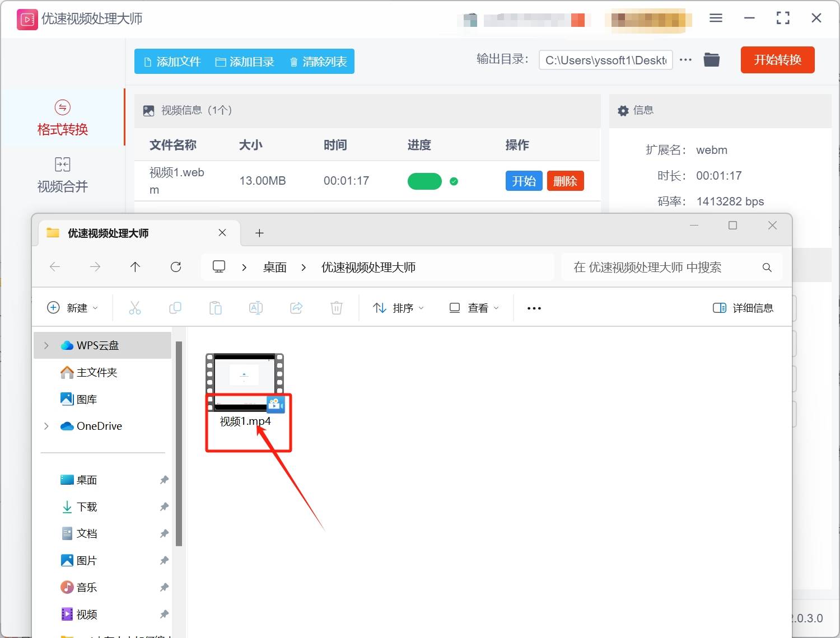Open the output folder icon
The width and height of the screenshot is (840, 638).
(x=711, y=59)
